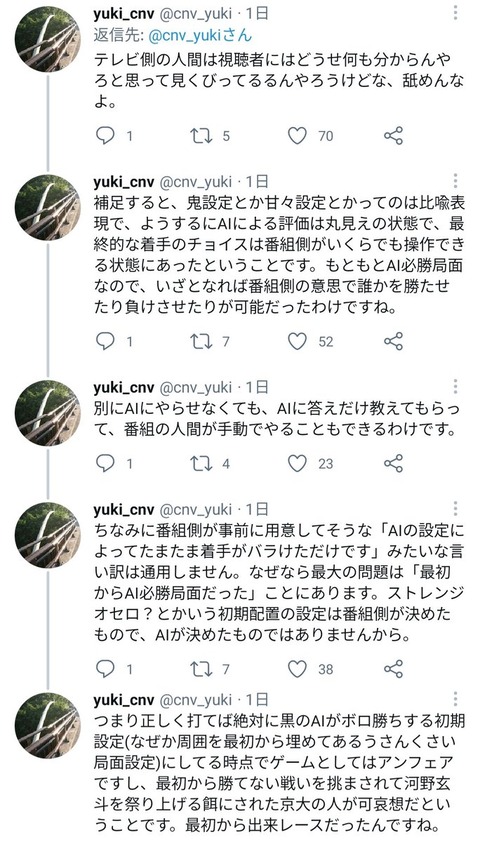Retweet the tweet showing 5 retweets
480x842 pixels.
[x=200, y=135]
